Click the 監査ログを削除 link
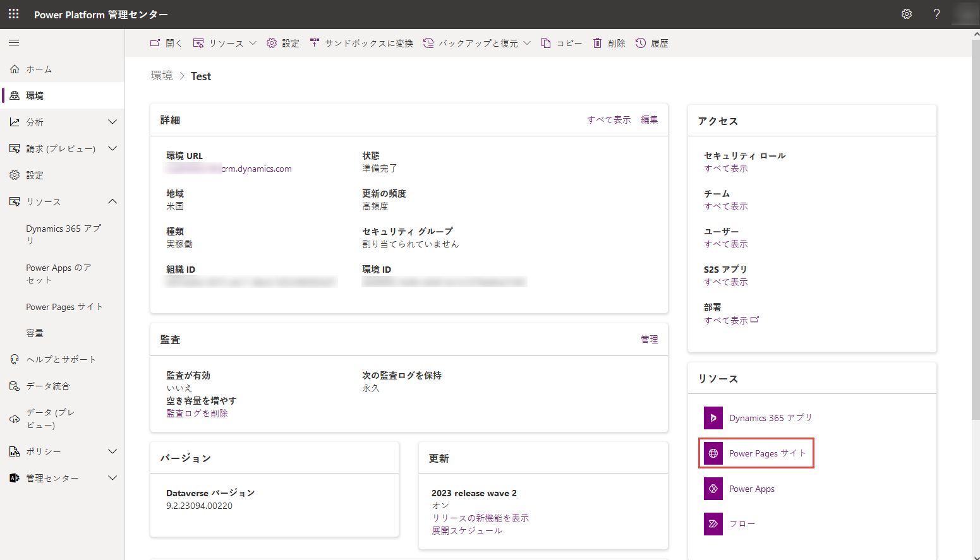 pyautogui.click(x=197, y=414)
